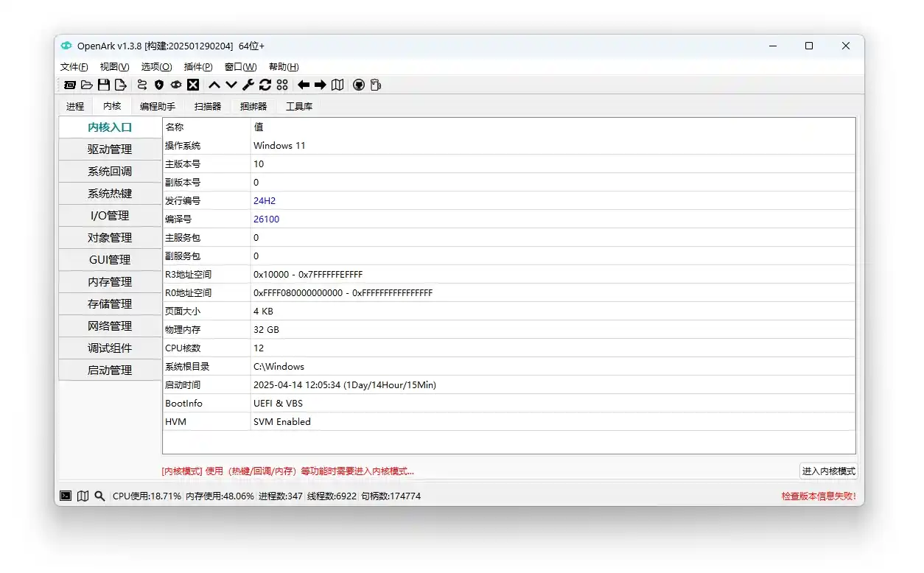924x573 pixels.
Task: Select I/O管理 in the sidebar
Action: pyautogui.click(x=110, y=215)
